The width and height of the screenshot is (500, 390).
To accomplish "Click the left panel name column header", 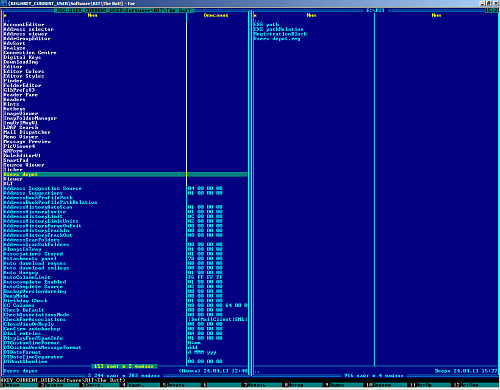I will [92, 15].
